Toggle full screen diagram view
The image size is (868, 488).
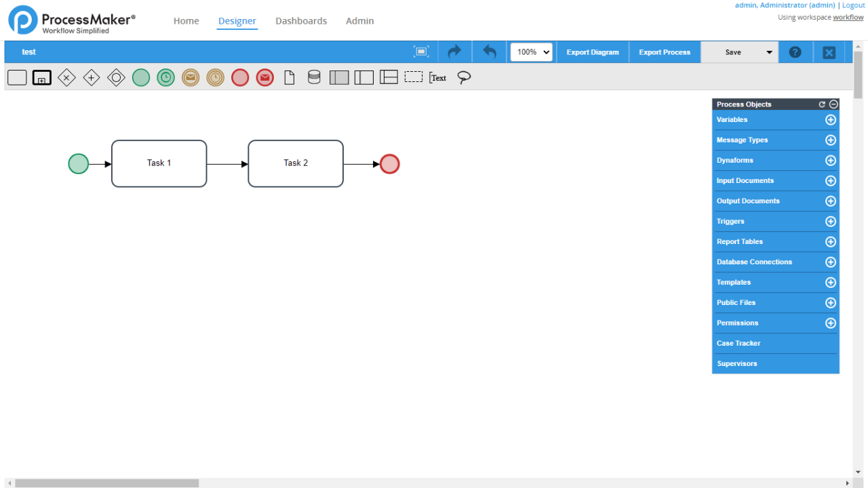coord(421,52)
